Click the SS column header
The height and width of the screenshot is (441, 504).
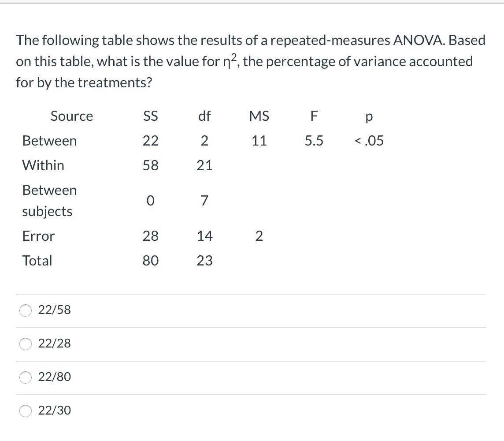[x=151, y=116]
